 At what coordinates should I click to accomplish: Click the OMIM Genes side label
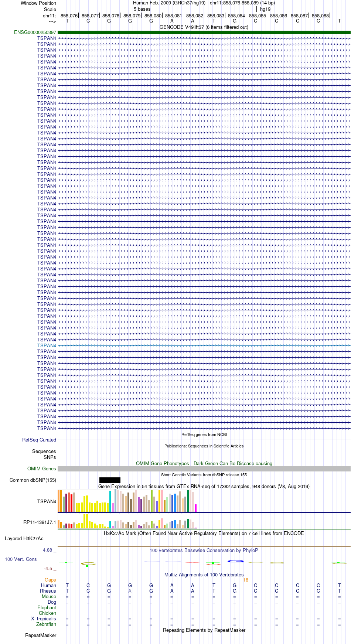(42, 468)
